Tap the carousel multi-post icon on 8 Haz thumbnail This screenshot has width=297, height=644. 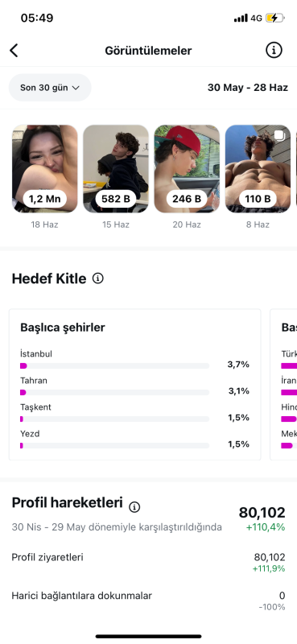[x=279, y=135]
